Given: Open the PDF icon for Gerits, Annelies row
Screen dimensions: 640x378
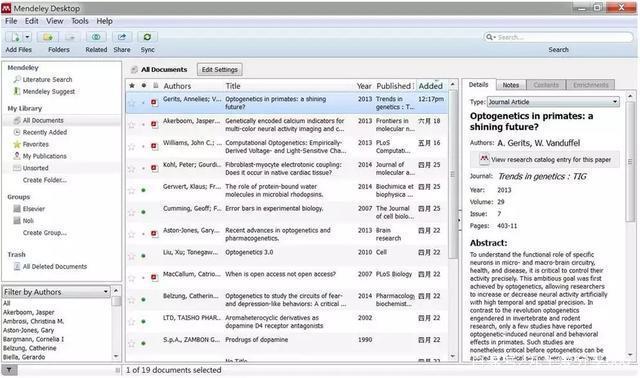Looking at the screenshot, I should coord(154,102).
